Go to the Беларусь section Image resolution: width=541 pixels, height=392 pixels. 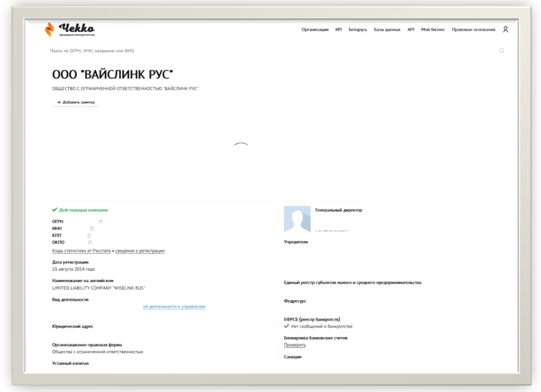point(358,30)
